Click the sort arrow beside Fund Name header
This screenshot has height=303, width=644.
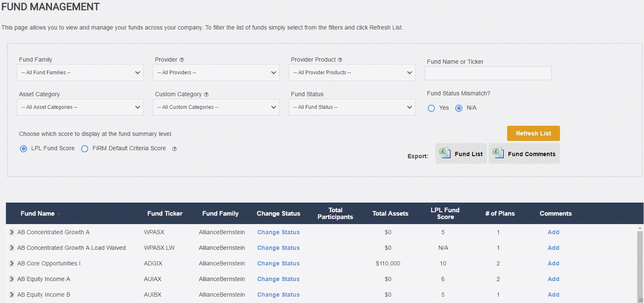tap(60, 214)
